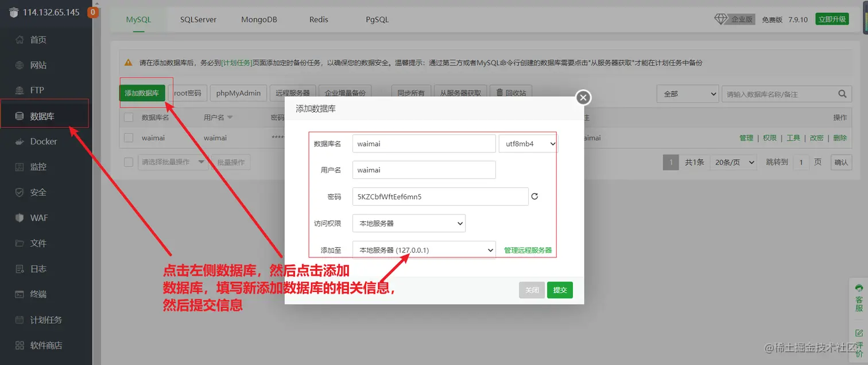The width and height of the screenshot is (868, 365).
Task: Open the 添加至 本地服务器 (127.0.0.1) dropdown
Action: tap(424, 250)
